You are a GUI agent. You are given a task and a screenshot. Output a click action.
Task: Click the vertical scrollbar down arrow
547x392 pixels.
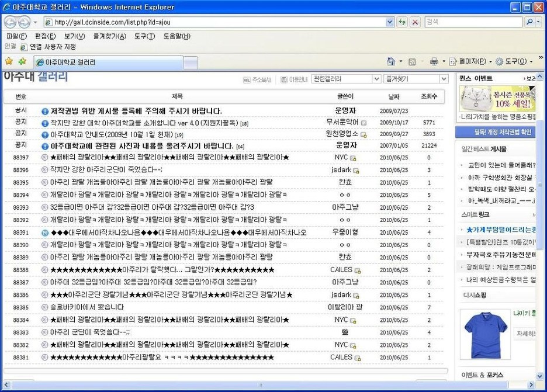pos(539,376)
